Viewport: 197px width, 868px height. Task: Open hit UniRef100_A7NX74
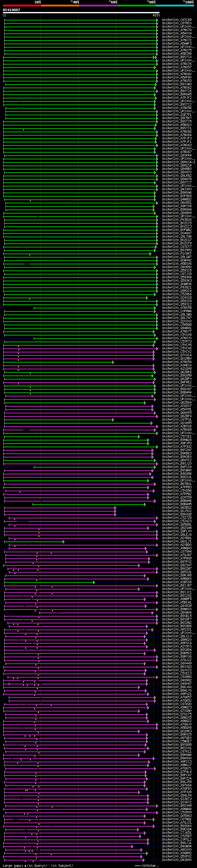point(177,30)
